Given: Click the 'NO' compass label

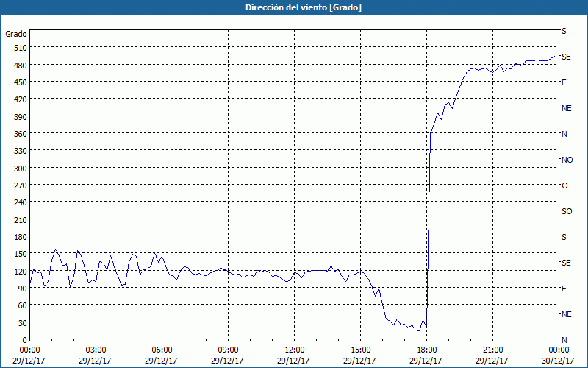Looking at the screenshot, I should coord(567,160).
